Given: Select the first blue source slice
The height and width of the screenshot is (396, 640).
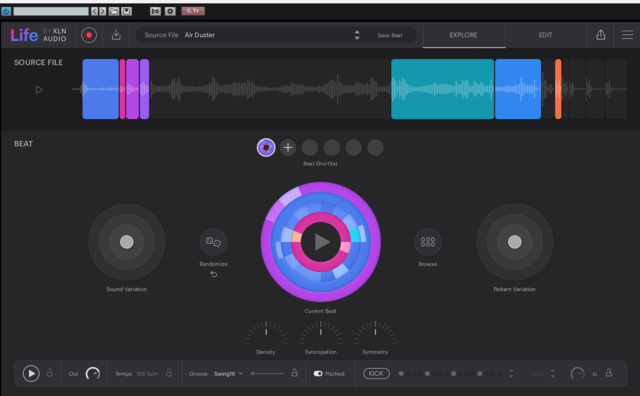Looking at the screenshot, I should tap(100, 89).
